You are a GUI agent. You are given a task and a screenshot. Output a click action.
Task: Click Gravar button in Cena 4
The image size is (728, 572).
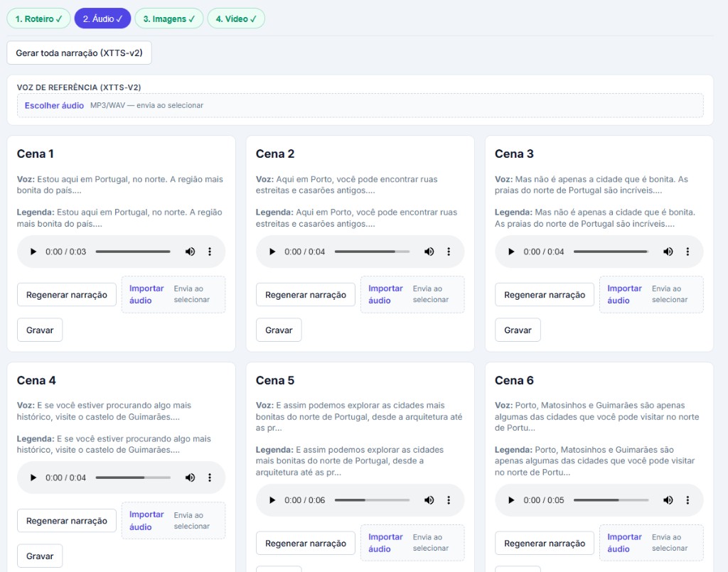[x=40, y=556]
